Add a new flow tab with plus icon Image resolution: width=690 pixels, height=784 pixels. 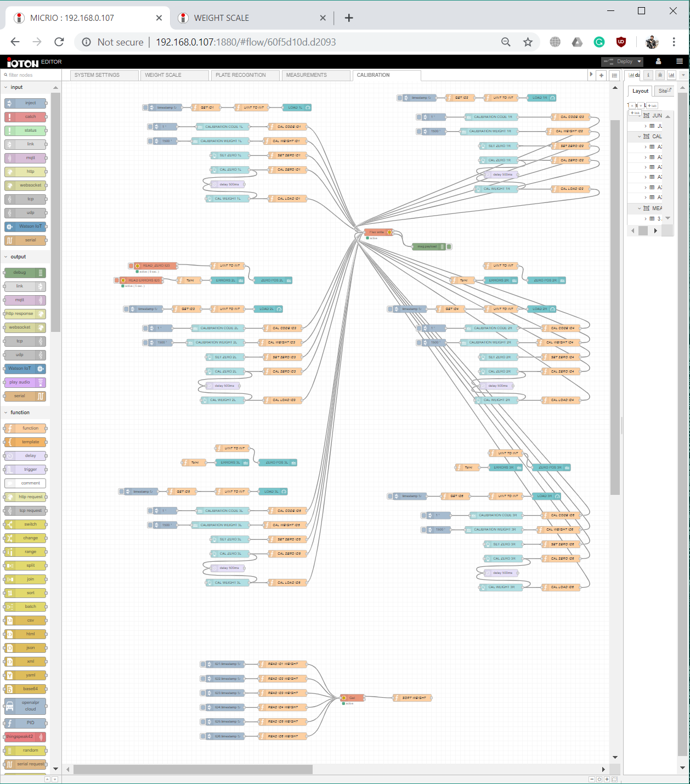(x=602, y=76)
